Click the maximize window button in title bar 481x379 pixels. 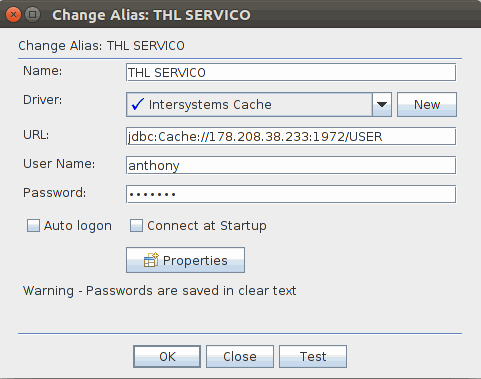pyautogui.click(x=33, y=15)
